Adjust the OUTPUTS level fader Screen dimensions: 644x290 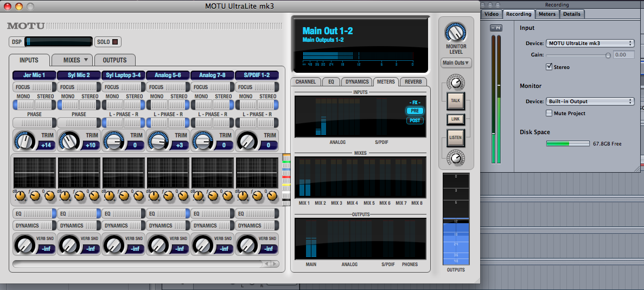click(x=456, y=218)
